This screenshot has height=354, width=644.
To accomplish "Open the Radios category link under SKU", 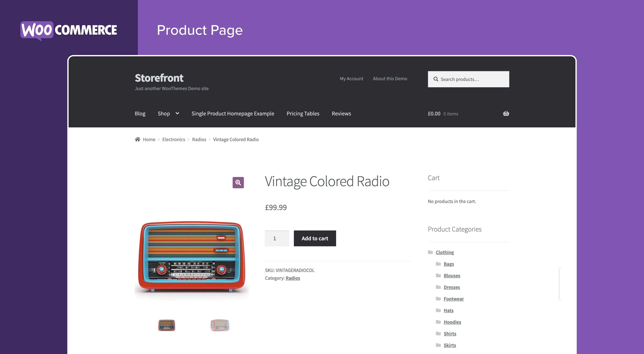I will pos(293,278).
